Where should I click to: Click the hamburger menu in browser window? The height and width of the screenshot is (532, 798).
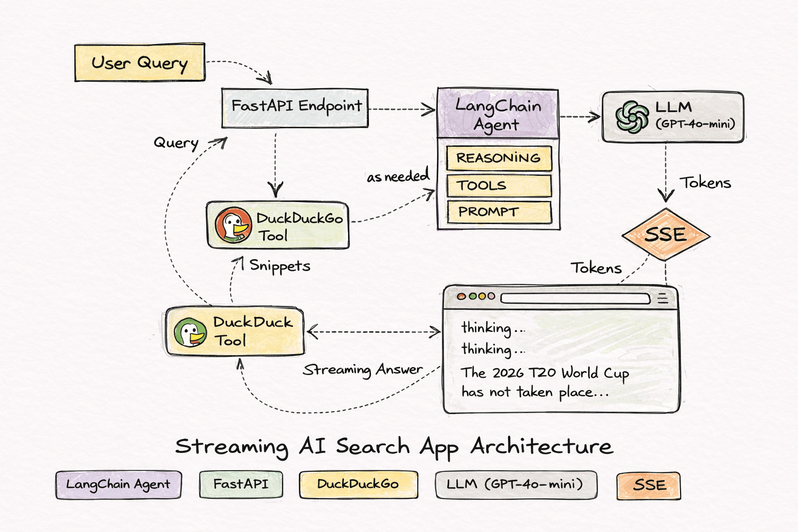tap(662, 298)
